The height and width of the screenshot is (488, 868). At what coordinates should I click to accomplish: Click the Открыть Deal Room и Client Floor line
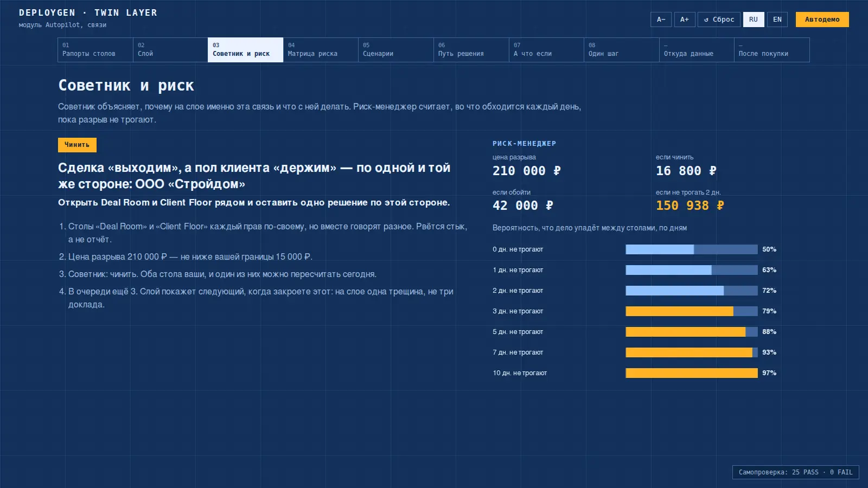tap(254, 202)
